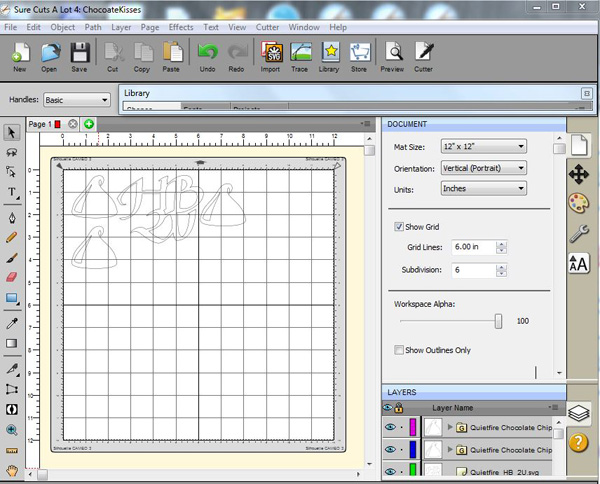Viewport: 600px width, 484px height.
Task: Open the Edit menu
Action: pyautogui.click(x=33, y=27)
